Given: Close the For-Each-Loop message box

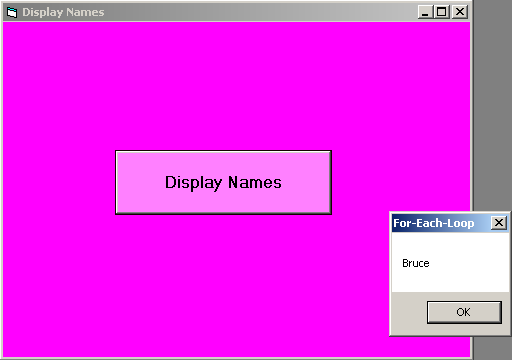Looking at the screenshot, I should point(499,223).
